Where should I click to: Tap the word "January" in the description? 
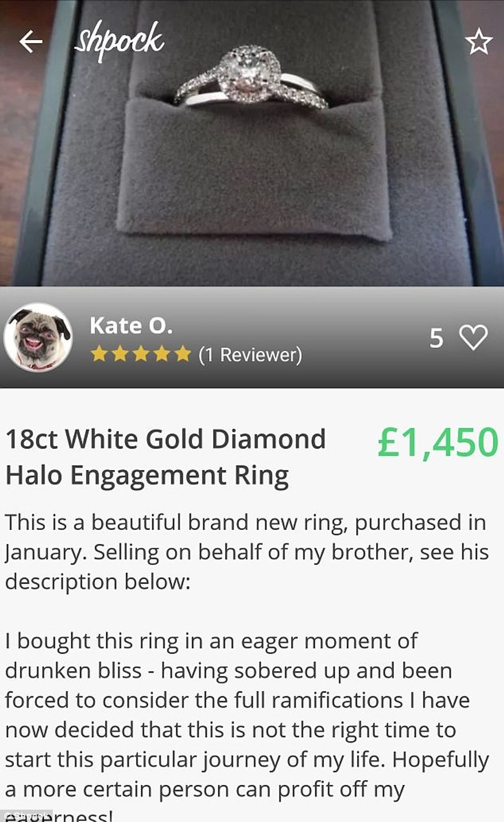point(44,552)
